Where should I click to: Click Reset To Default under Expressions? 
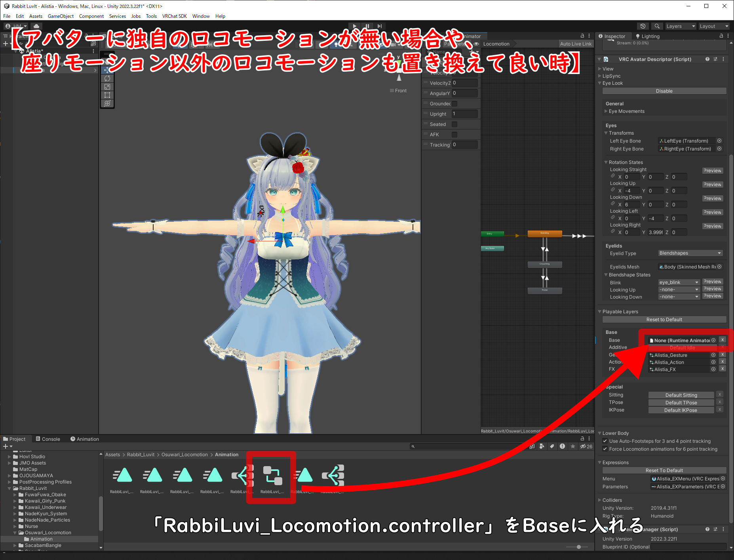click(x=664, y=470)
